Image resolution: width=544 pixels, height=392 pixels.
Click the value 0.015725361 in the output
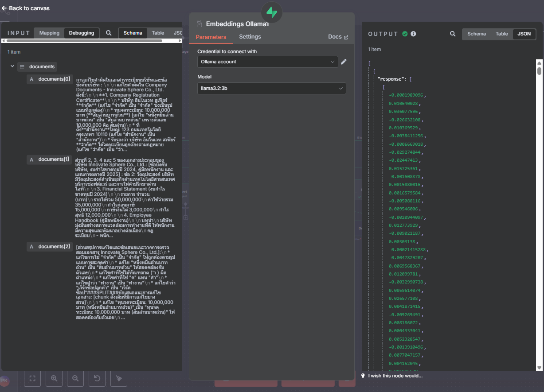[x=404, y=169]
